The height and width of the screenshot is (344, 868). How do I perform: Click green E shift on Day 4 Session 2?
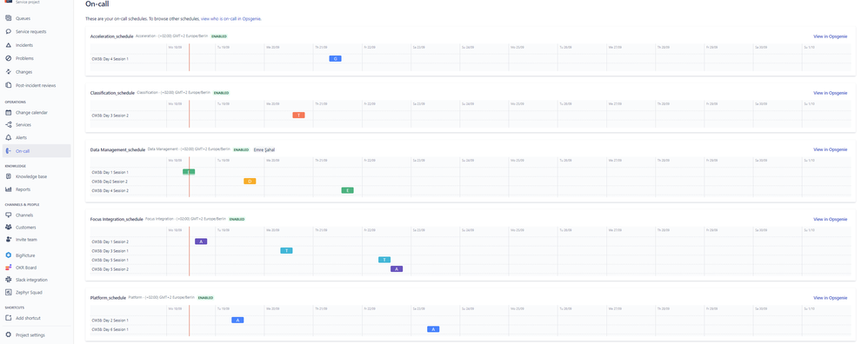point(347,190)
